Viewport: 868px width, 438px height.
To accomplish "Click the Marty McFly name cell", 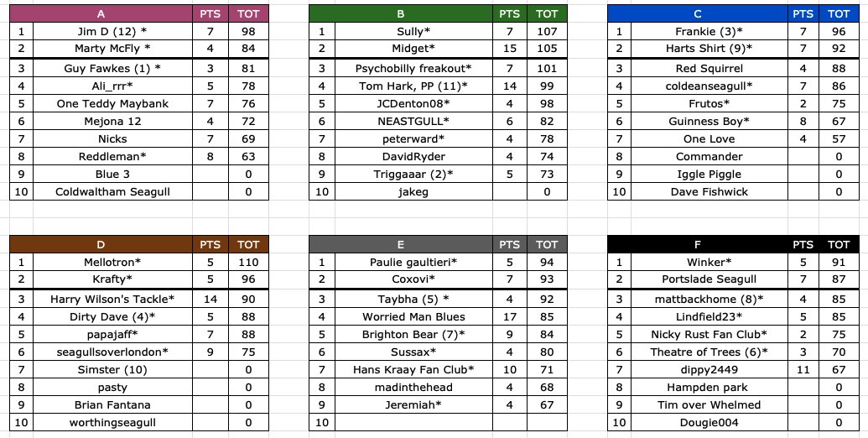I will pos(113,48).
